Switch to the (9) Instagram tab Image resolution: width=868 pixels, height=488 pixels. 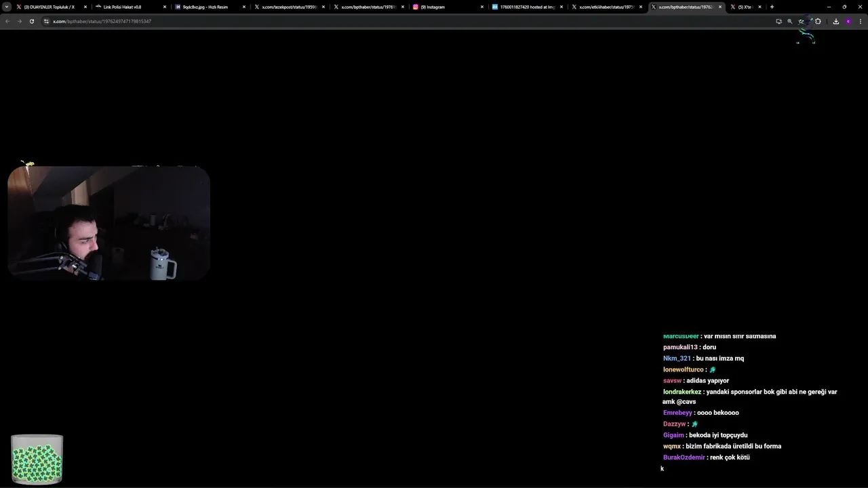tap(448, 7)
